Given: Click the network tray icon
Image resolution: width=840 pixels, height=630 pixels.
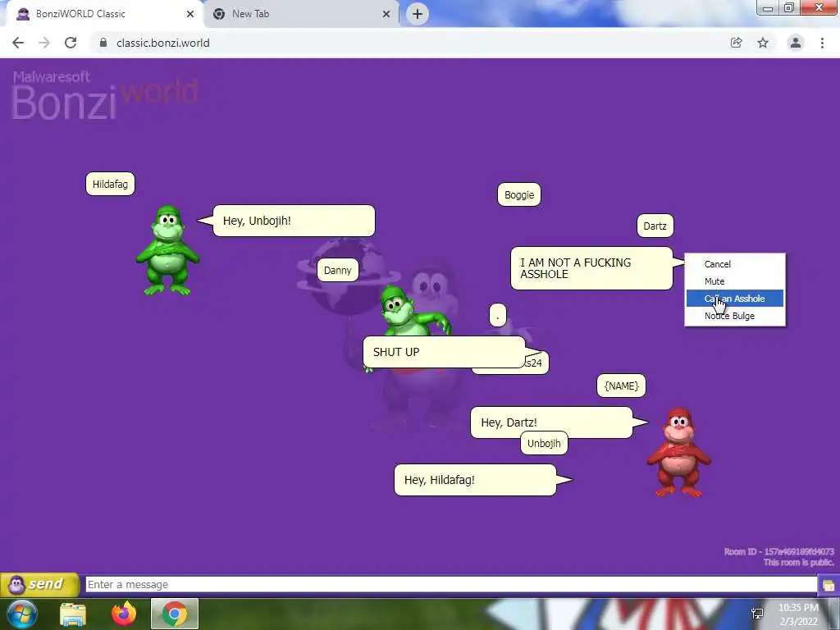Looking at the screenshot, I should point(757,614).
